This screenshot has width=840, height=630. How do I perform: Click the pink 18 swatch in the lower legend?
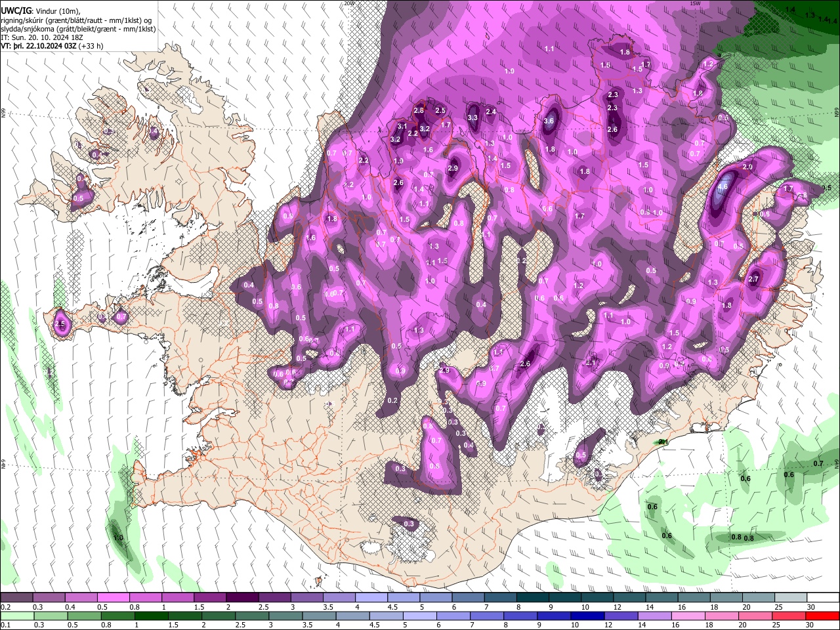click(720, 616)
